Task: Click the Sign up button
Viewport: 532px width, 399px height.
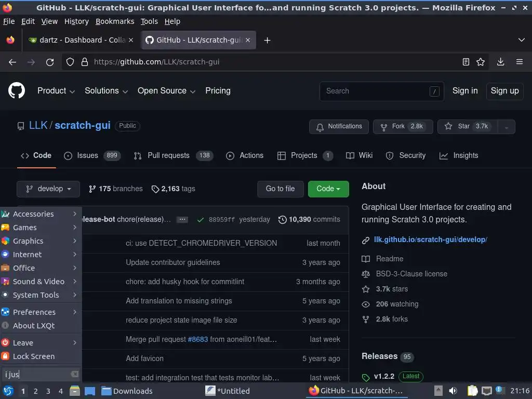Action: [x=504, y=91]
